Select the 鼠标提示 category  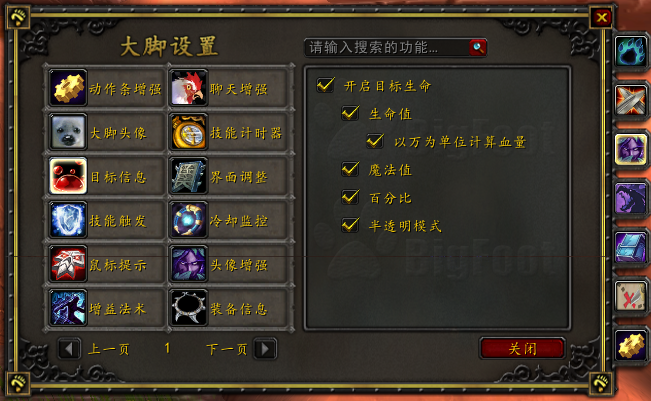coord(105,264)
